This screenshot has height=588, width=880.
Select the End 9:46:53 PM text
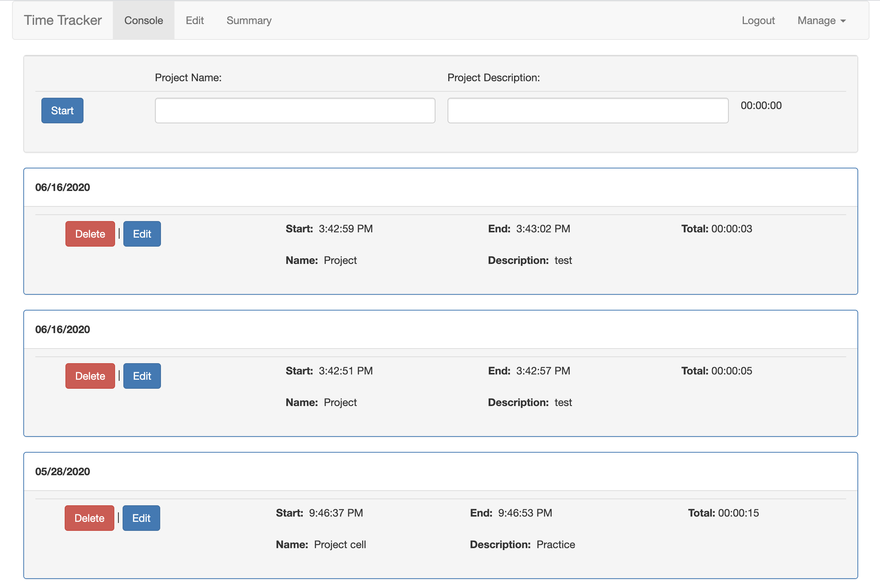pos(511,513)
